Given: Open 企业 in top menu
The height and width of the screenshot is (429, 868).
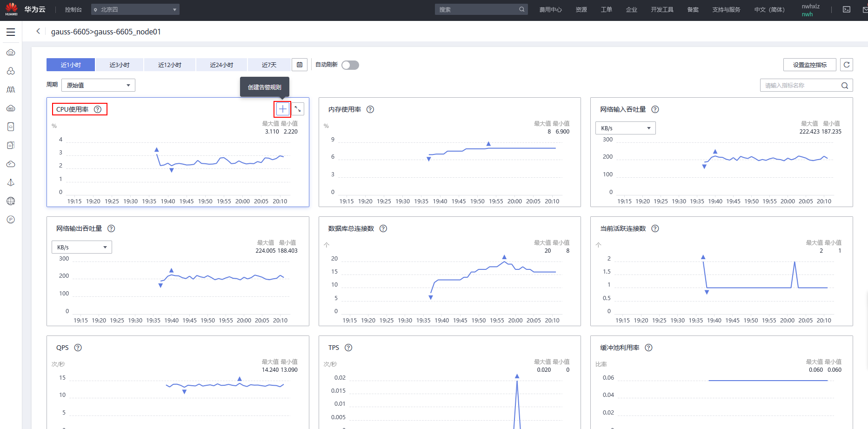Looking at the screenshot, I should point(631,9).
